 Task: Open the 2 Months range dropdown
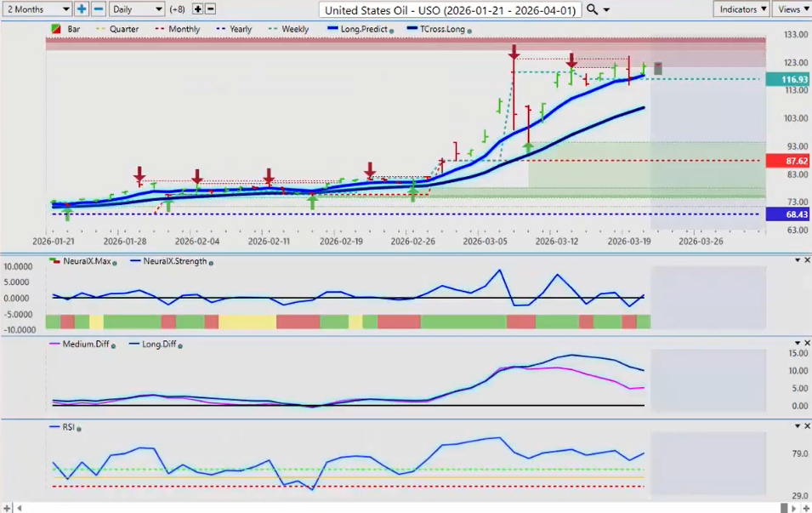pyautogui.click(x=37, y=9)
